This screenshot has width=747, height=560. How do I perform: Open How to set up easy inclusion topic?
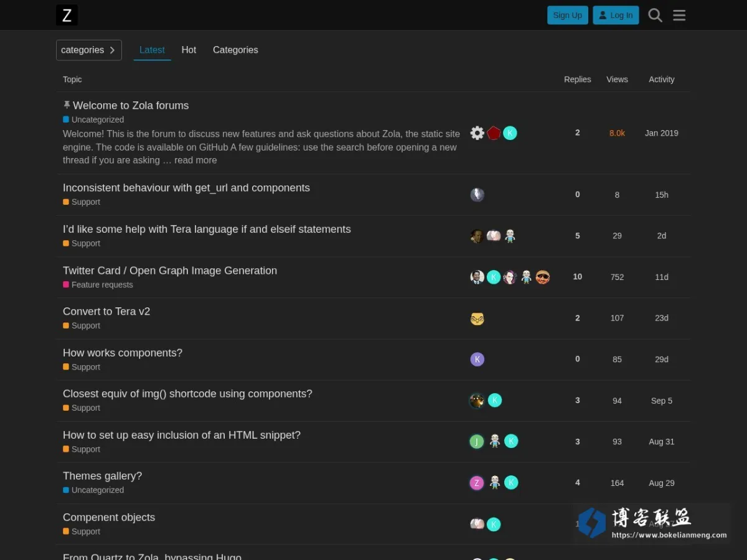182,435
